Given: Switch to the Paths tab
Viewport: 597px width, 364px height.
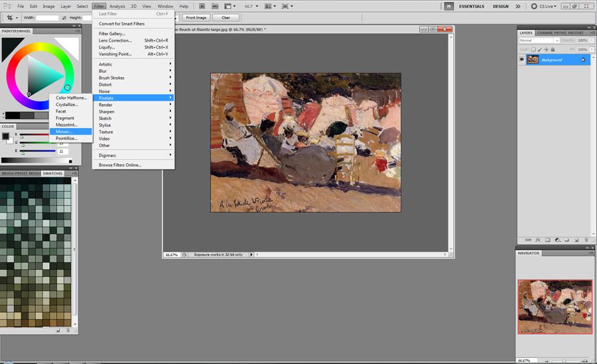Looking at the screenshot, I should [560, 33].
